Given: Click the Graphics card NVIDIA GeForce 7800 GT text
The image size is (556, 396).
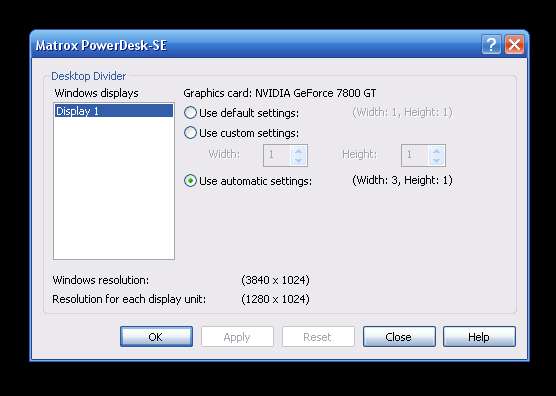Looking at the screenshot, I should click(x=279, y=93).
